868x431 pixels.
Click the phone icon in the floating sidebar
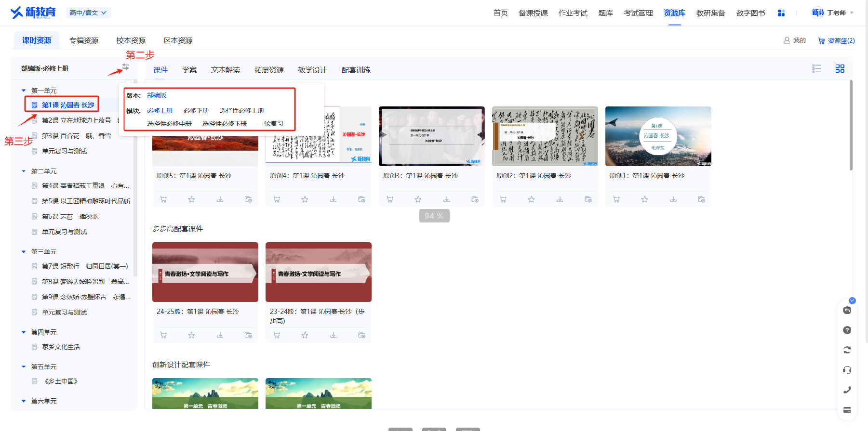[x=847, y=390]
